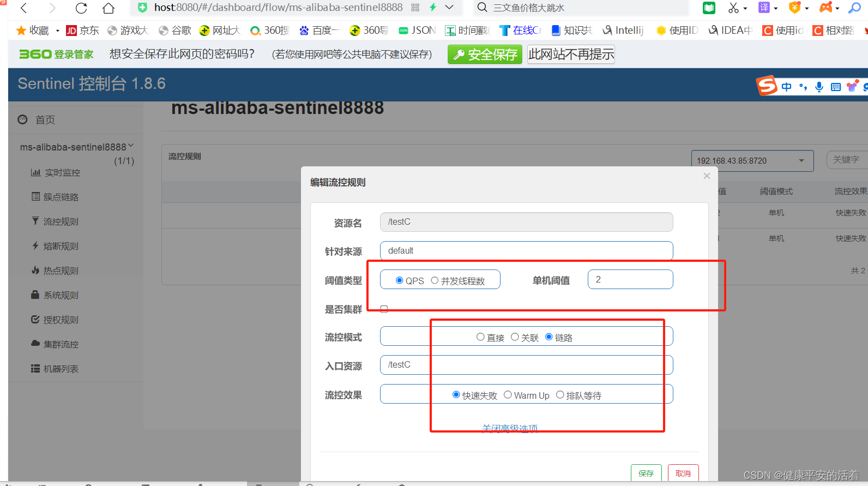Click Sogou input method S logo
The image size is (868, 486).
point(766,86)
